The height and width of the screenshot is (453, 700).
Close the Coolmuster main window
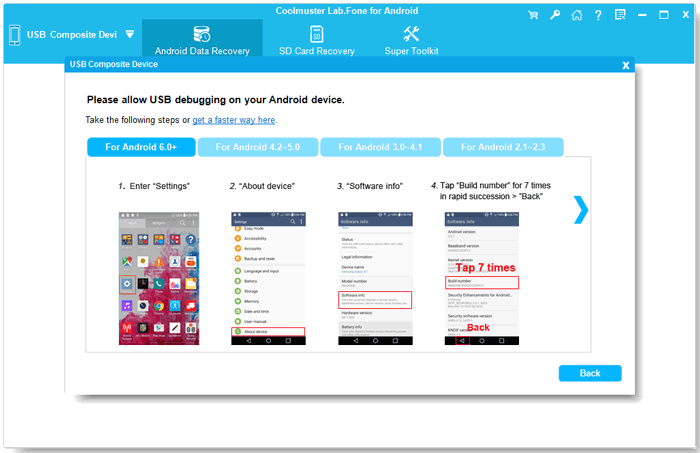tap(686, 15)
